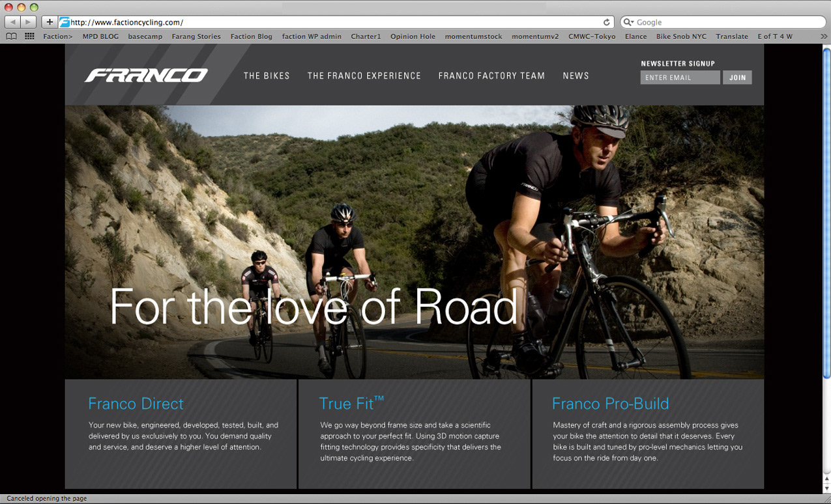
Task: Click the ENTER EMAIL newsletter field
Action: pos(680,77)
